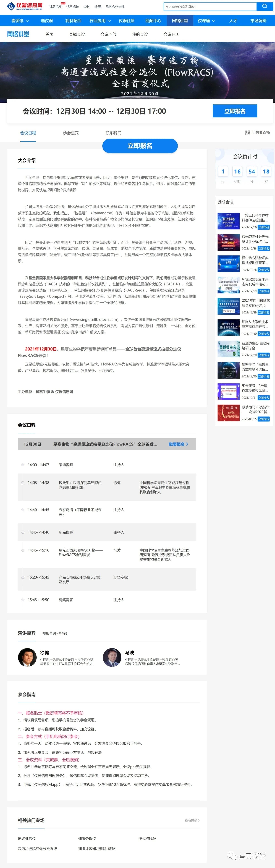Switch to the 会议日程 tab
This screenshot has width=275, height=868.
point(28,133)
